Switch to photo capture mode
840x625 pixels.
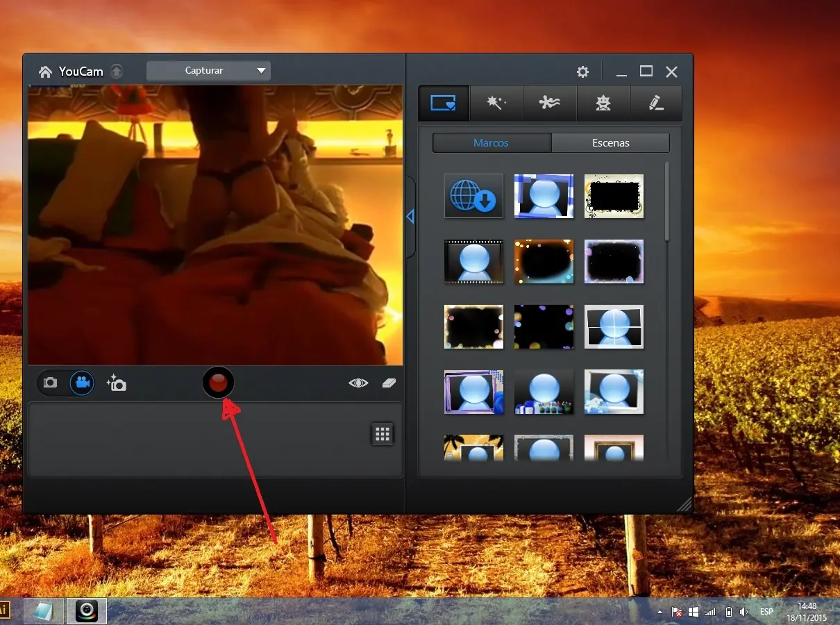[x=51, y=383]
